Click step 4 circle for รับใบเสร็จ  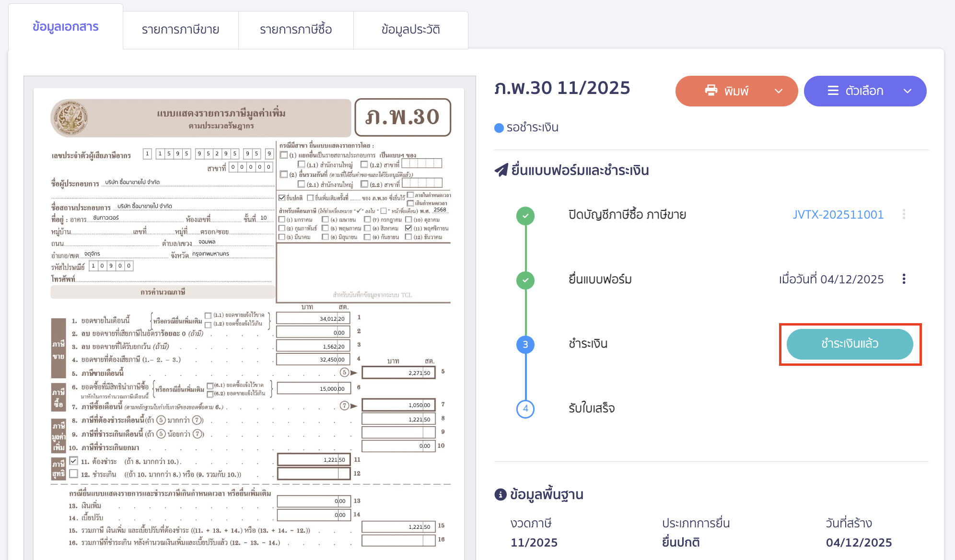coord(525,408)
